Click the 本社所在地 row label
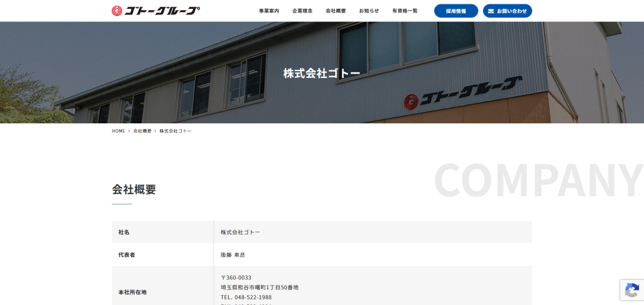 (132, 292)
